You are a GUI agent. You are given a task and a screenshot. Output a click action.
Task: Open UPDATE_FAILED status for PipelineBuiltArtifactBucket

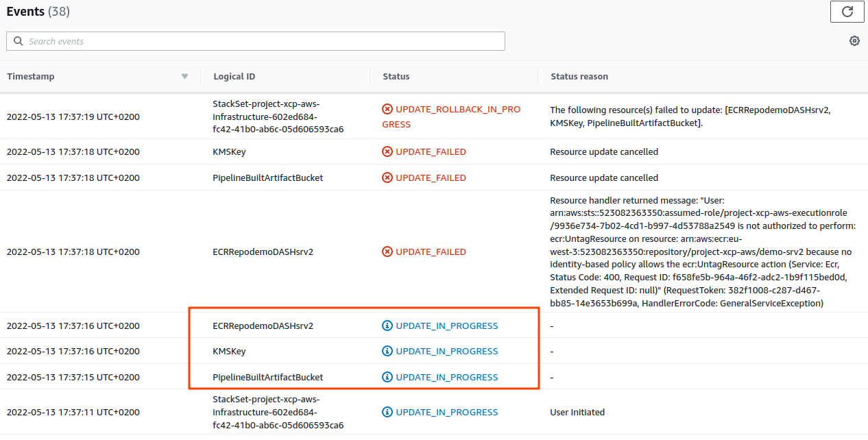[x=431, y=178]
